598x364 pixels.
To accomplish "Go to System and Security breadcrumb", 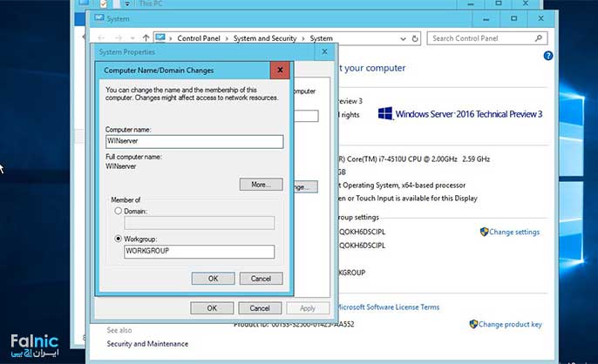I will click(x=265, y=38).
